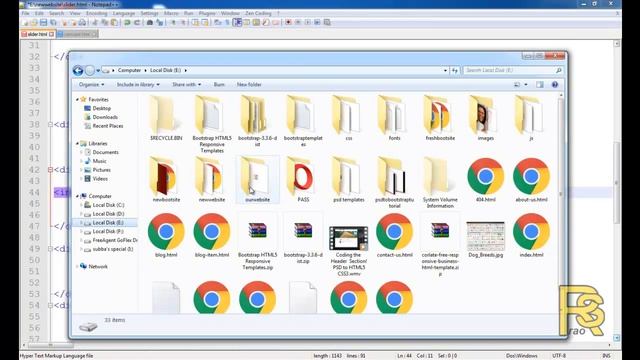The width and height of the screenshot is (640, 360).
Task: Open Desktop under Favorites
Action: 97,109
